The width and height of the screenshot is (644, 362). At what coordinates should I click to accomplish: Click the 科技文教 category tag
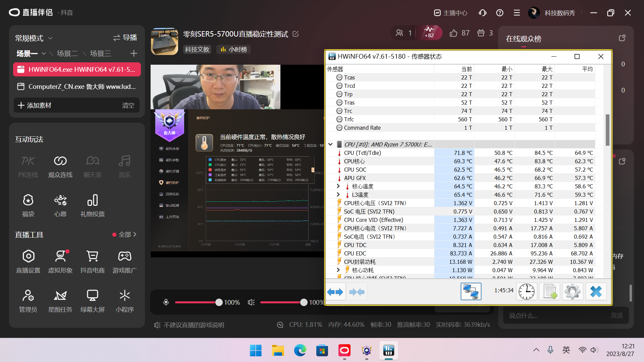197,50
